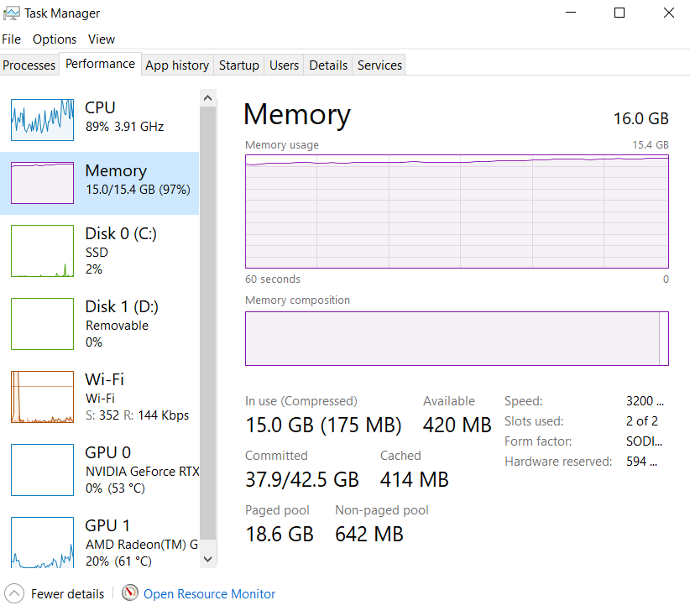Switch to the Processes tab
This screenshot has width=690, height=616.
[29, 65]
